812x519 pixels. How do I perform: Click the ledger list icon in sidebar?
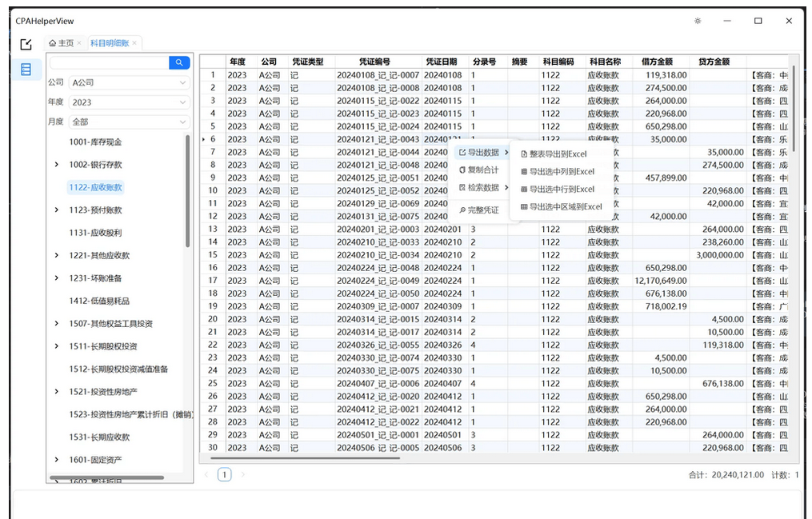tap(26, 70)
